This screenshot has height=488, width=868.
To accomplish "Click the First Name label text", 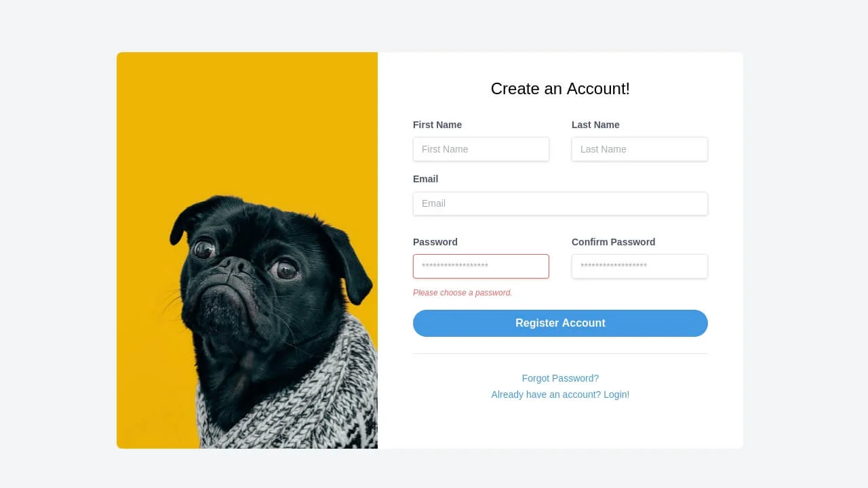I will point(437,125).
